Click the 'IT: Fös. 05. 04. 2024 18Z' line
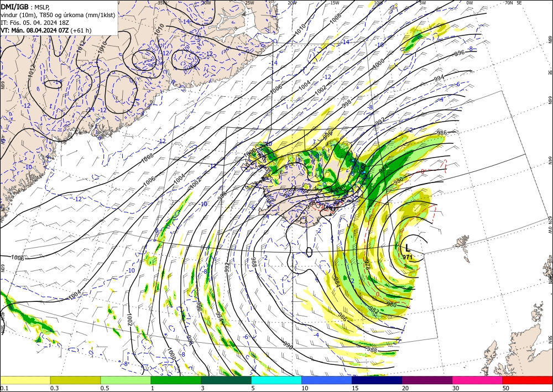Viewport: 553px width, 392px height. tap(35, 23)
